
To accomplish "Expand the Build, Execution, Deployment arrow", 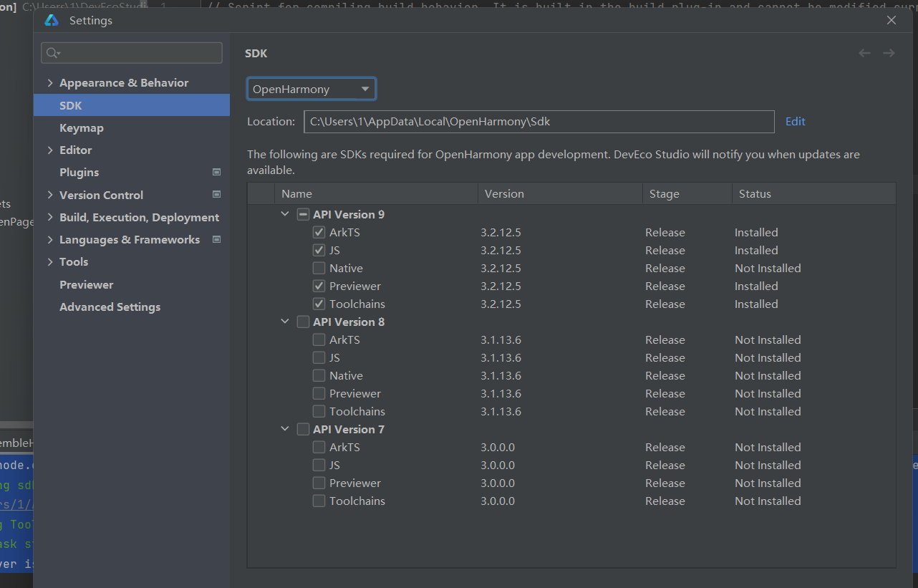I will pos(50,217).
